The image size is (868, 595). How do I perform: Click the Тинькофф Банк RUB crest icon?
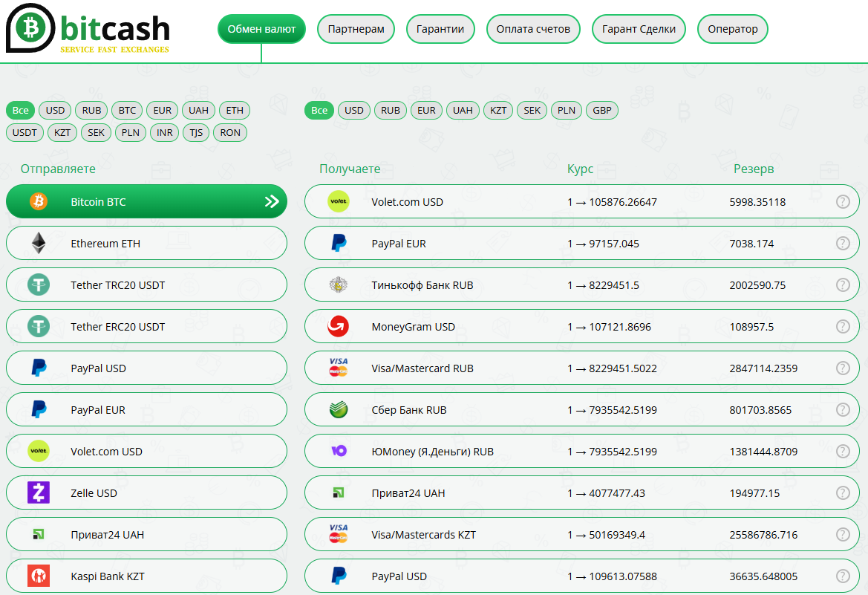338,285
